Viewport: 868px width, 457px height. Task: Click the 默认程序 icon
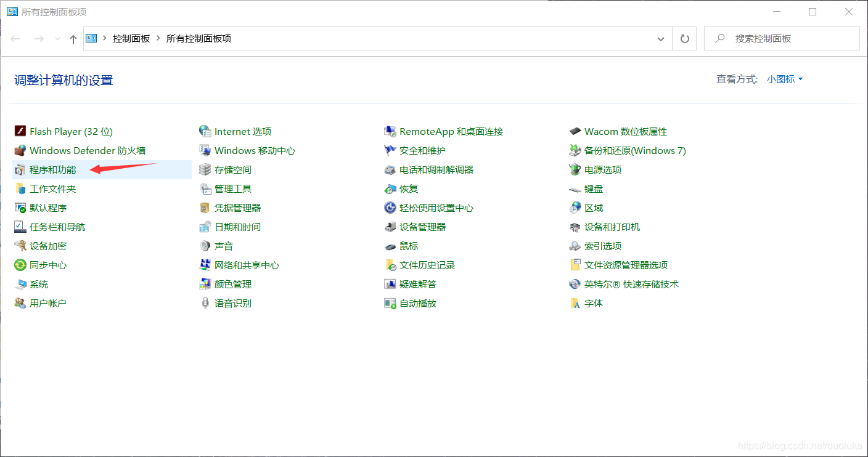[20, 208]
